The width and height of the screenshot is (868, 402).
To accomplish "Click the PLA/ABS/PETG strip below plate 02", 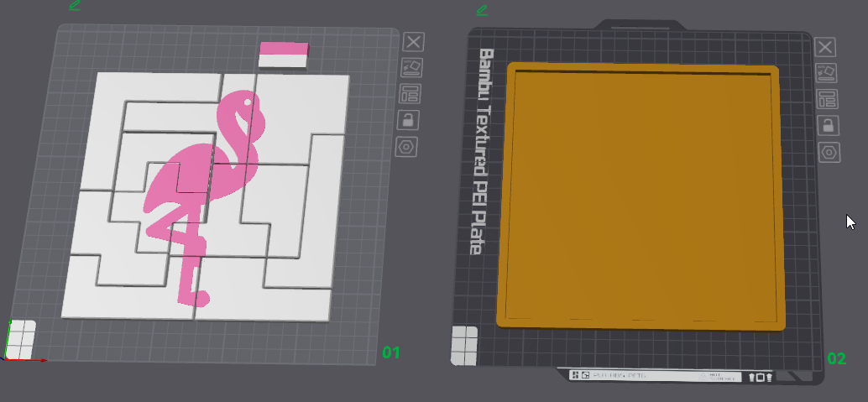I will [655, 376].
